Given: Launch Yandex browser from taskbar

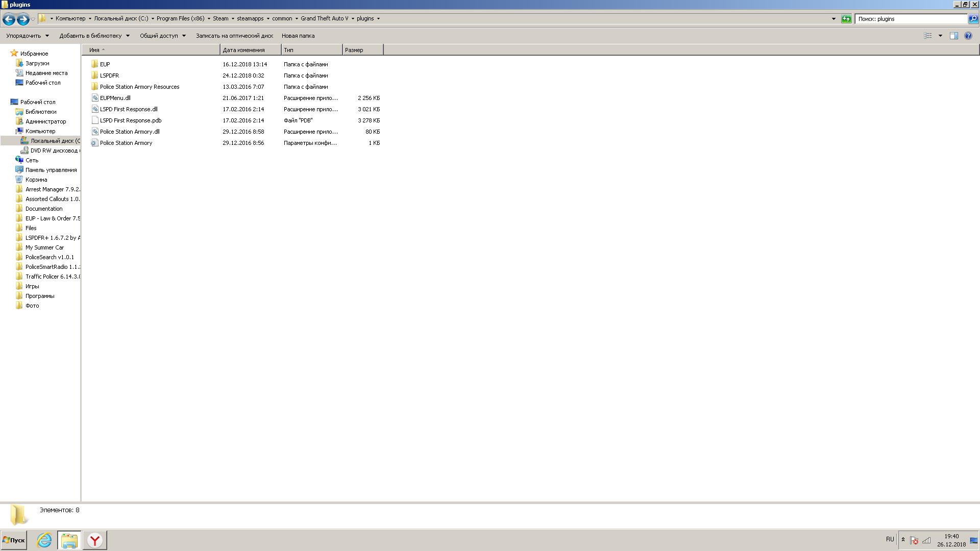Looking at the screenshot, I should pos(94,540).
